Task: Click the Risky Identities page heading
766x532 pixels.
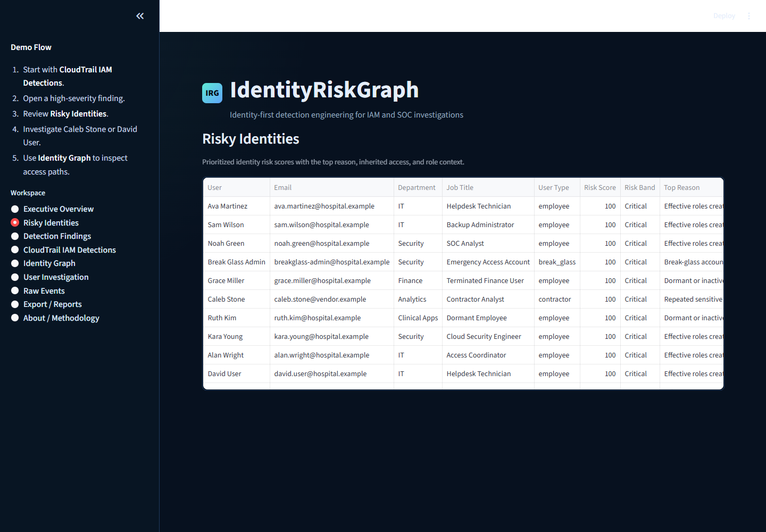Action: (251, 139)
